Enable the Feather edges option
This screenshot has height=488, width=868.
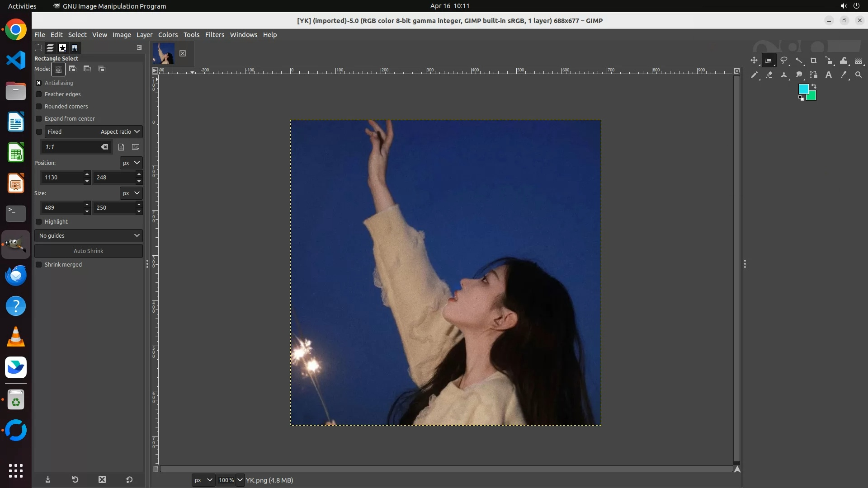(39, 94)
